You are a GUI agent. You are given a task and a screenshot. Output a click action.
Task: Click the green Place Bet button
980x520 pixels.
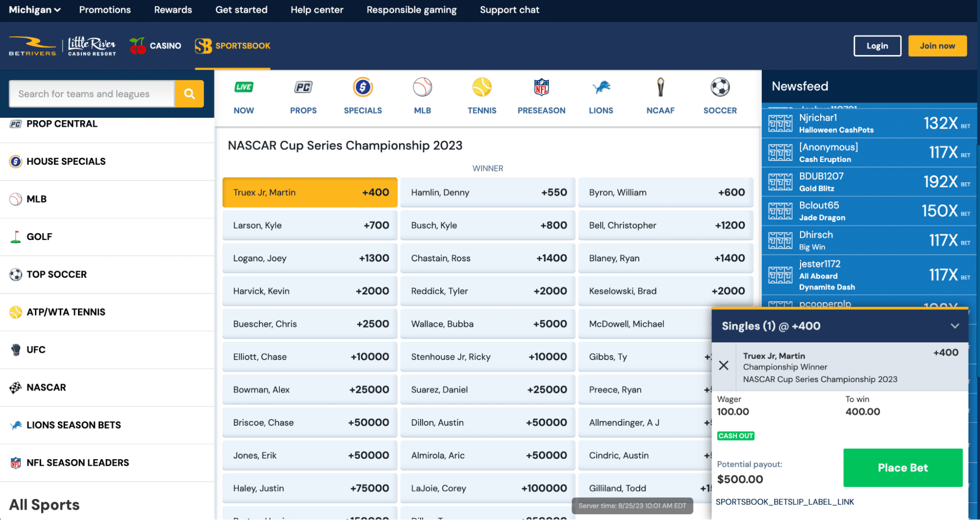pos(903,468)
